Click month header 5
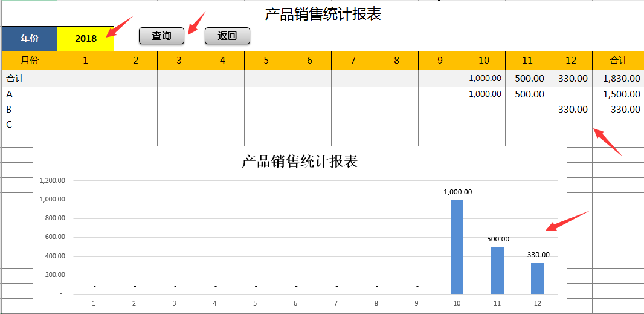The height and width of the screenshot is (314, 644). pyautogui.click(x=266, y=61)
